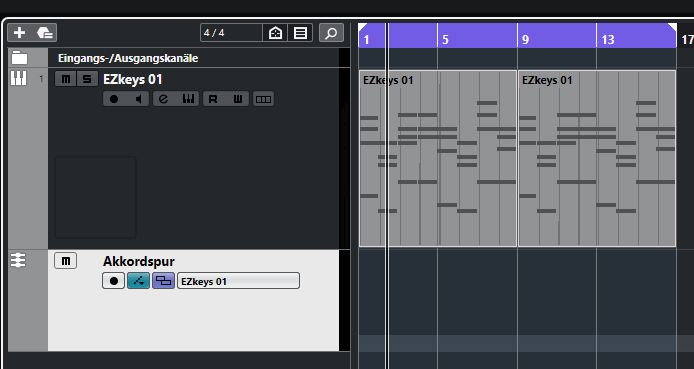Viewport: 694px width, 369px height.
Task: Expand the Eingangs-/Ausgangskanäle folder
Action: (x=19, y=58)
